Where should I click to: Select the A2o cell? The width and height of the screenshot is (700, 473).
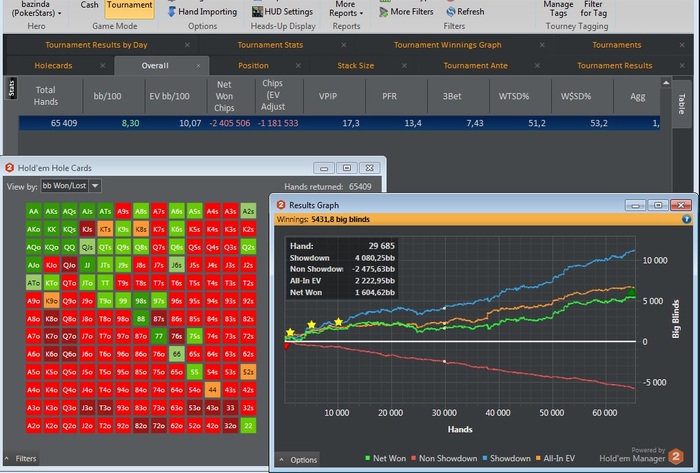(33, 425)
